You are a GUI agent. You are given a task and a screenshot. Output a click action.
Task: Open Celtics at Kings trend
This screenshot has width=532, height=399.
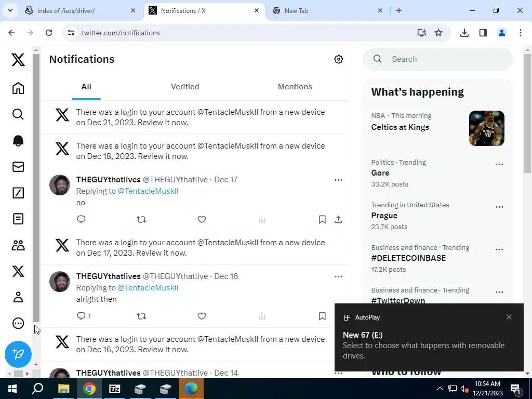click(400, 127)
